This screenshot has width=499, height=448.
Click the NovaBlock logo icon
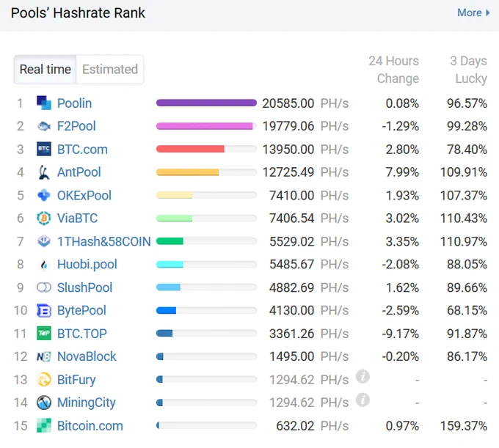pos(44,357)
